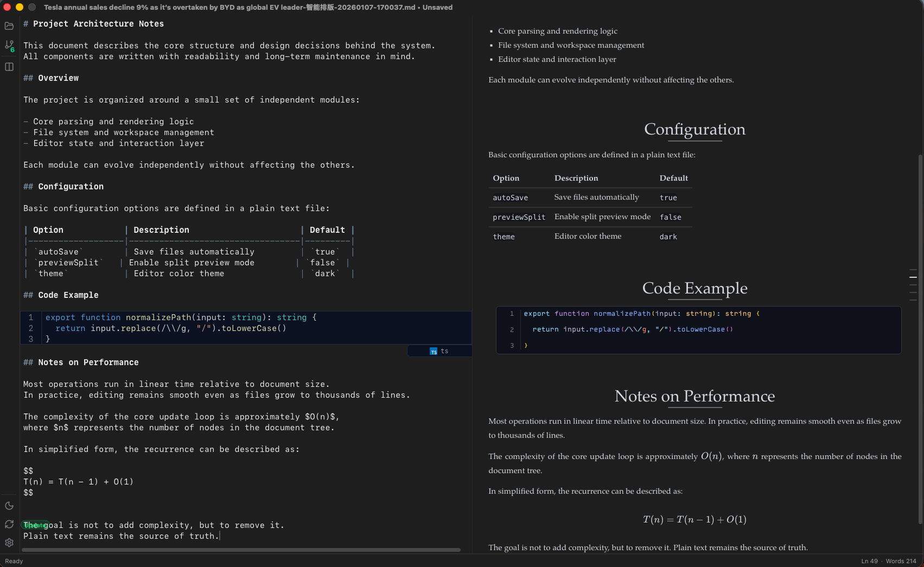The width and height of the screenshot is (924, 567).
Task: Click 'Ln 49' in the status bar
Action: coord(869,561)
